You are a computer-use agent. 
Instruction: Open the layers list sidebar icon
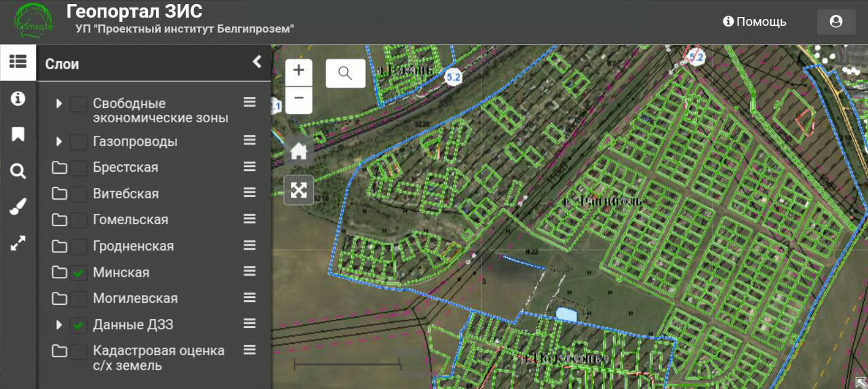pos(18,62)
